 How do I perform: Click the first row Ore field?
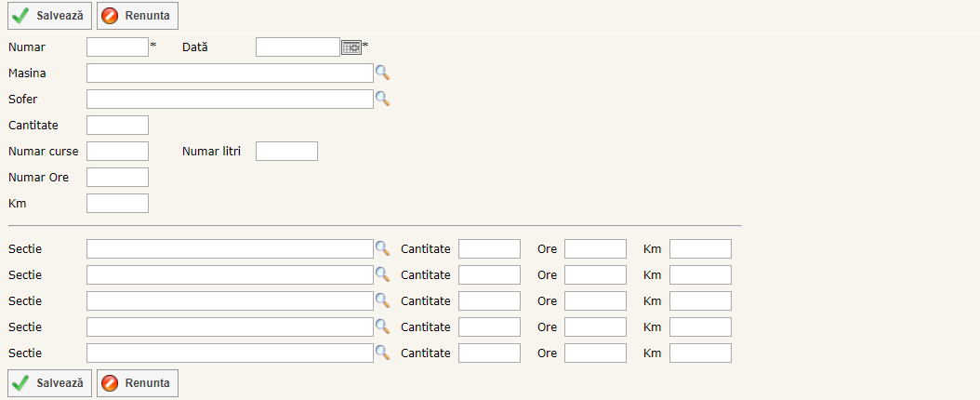click(x=595, y=249)
